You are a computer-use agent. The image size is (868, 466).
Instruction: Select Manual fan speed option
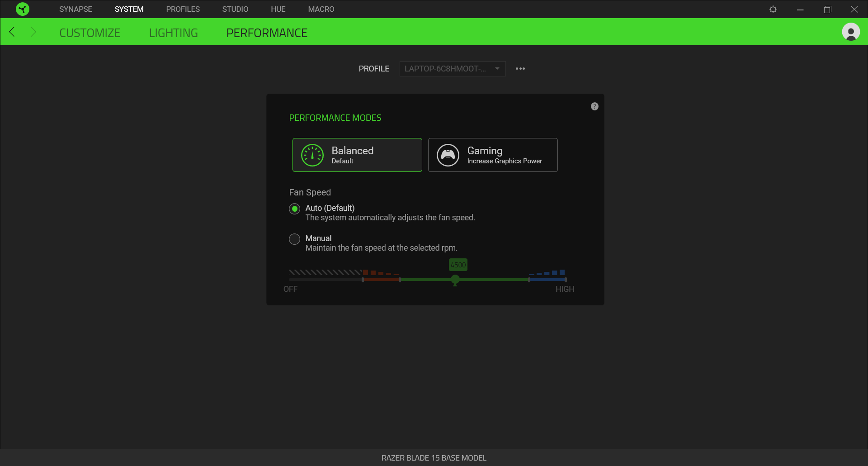pyautogui.click(x=294, y=239)
